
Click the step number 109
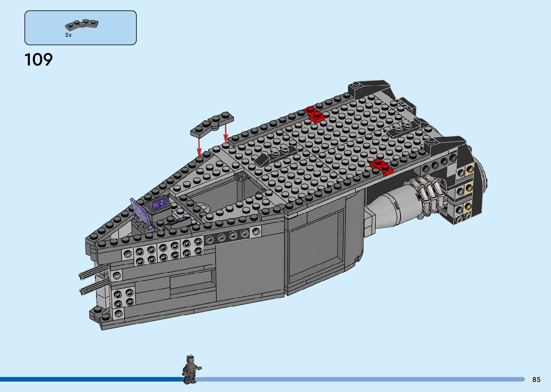click(39, 59)
